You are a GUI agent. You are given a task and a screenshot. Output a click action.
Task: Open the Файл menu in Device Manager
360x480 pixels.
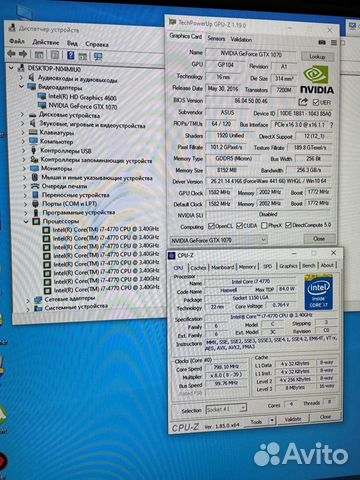pyautogui.click(x=17, y=41)
